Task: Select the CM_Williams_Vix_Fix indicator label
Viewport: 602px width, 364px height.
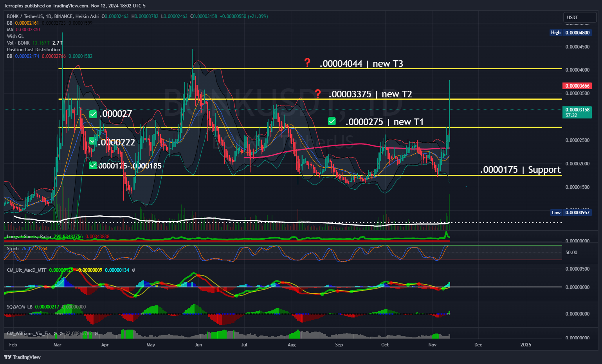Action: point(29,334)
